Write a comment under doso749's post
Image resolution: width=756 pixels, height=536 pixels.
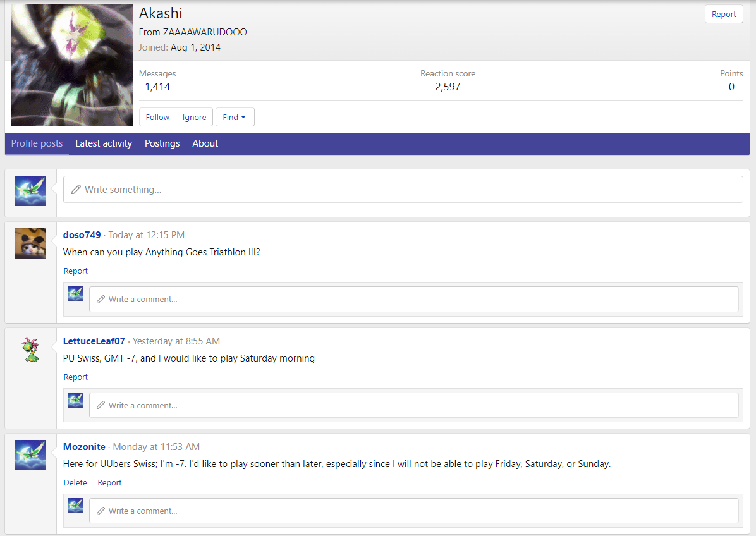tap(413, 300)
